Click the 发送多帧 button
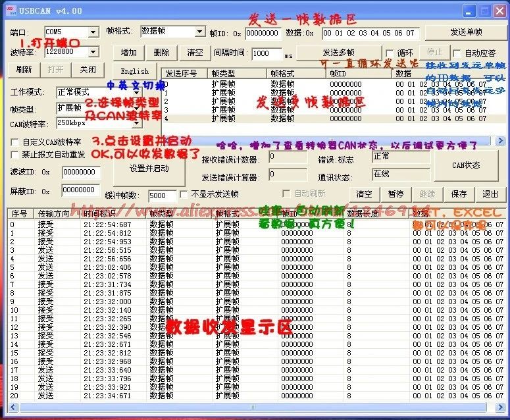 (x=339, y=53)
